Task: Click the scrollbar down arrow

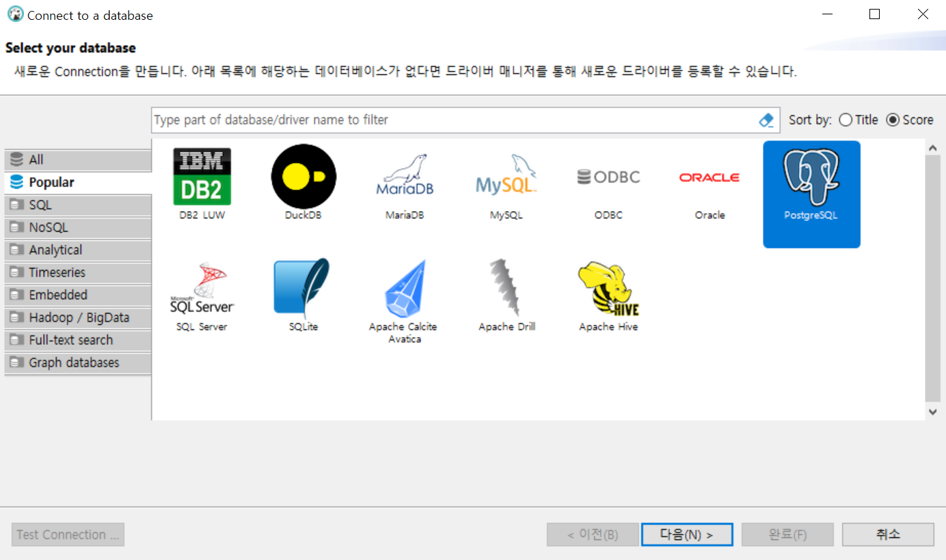Action: click(x=933, y=412)
